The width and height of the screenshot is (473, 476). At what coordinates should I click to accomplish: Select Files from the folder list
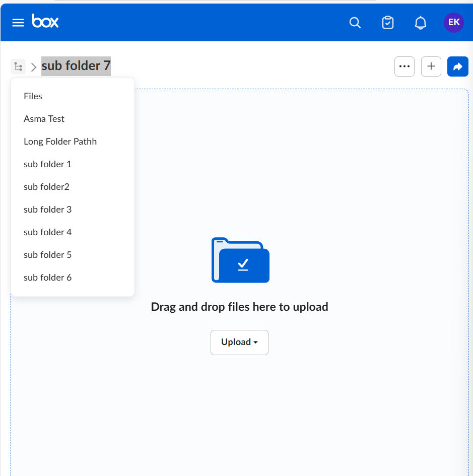point(33,96)
